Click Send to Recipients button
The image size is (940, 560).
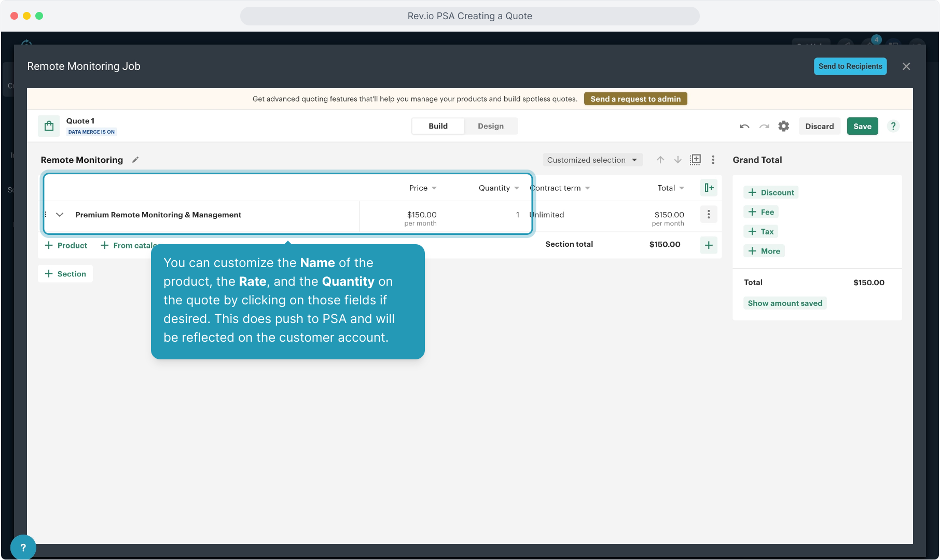tap(850, 66)
